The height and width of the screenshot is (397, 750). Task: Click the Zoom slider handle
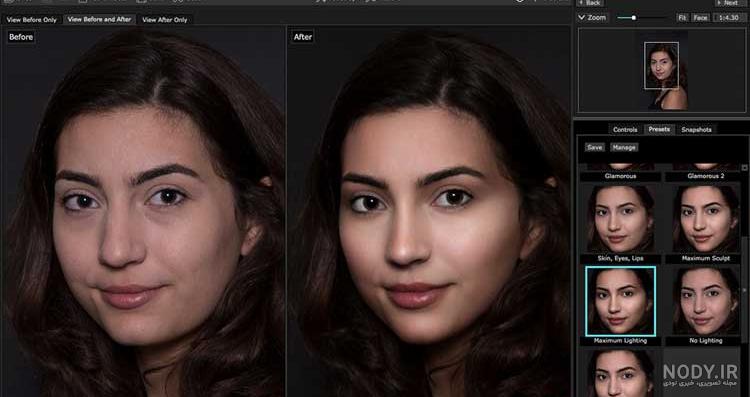pos(634,18)
